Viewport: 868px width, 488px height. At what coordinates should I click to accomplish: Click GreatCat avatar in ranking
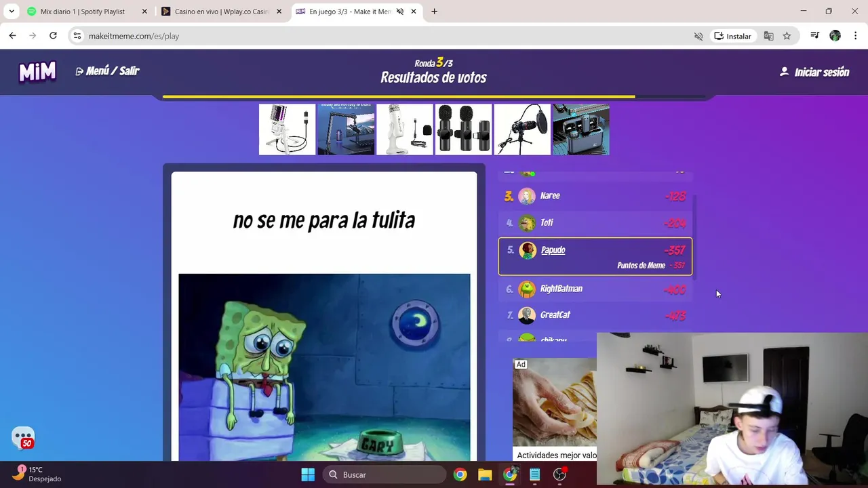(x=527, y=315)
